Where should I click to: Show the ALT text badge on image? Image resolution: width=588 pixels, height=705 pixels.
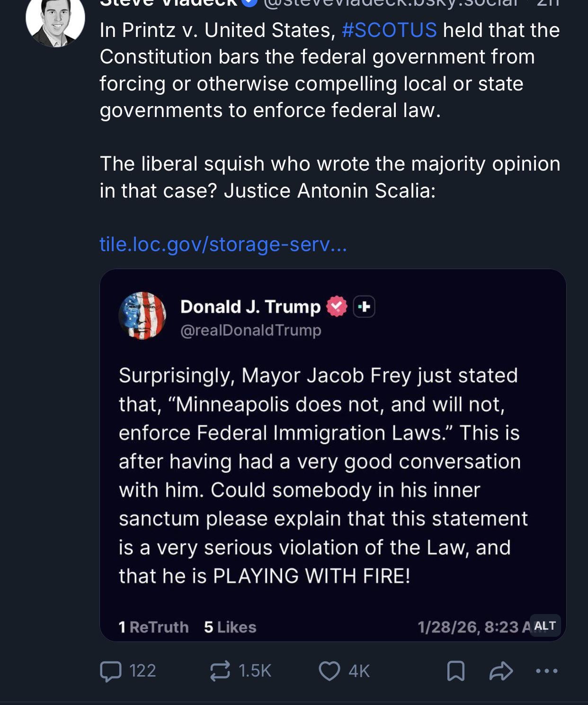(545, 625)
